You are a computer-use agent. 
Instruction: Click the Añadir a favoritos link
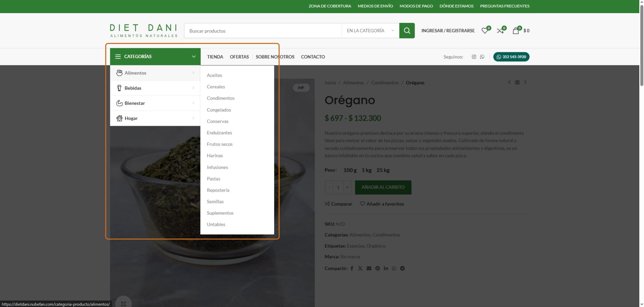[382, 204]
